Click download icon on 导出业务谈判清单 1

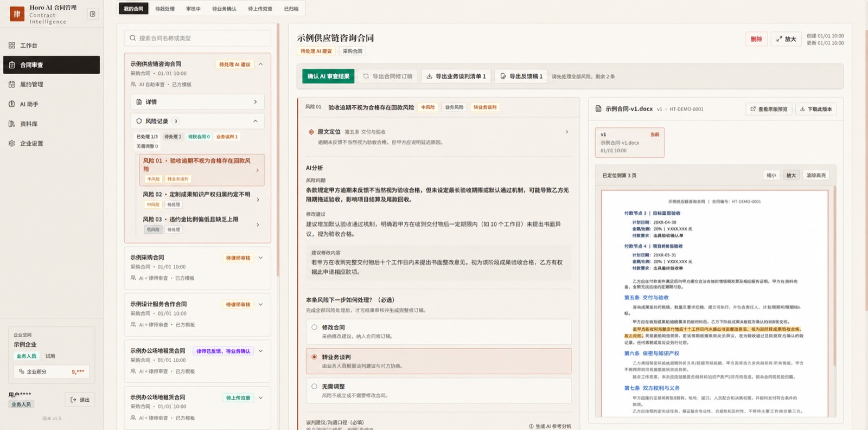click(430, 76)
